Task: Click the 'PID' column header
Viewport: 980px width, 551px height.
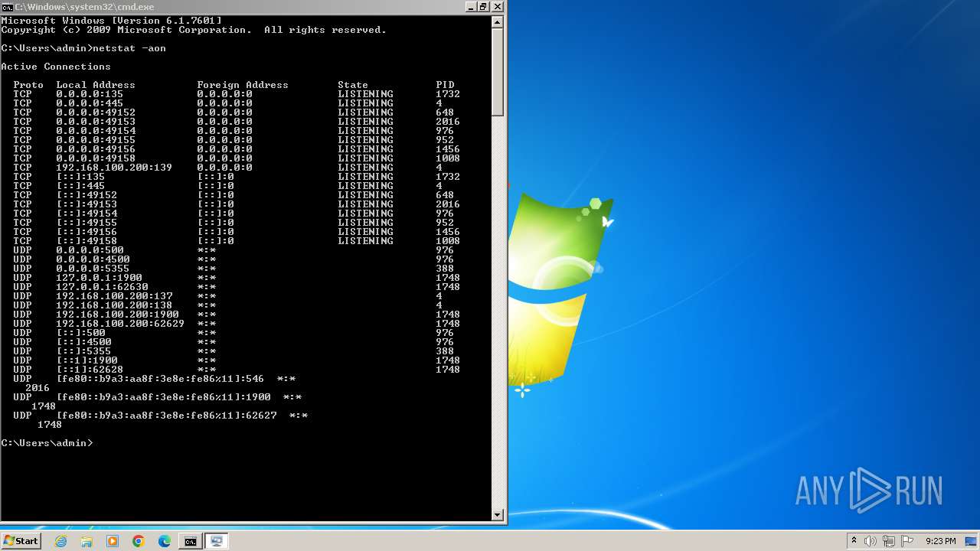Action: pyautogui.click(x=445, y=85)
